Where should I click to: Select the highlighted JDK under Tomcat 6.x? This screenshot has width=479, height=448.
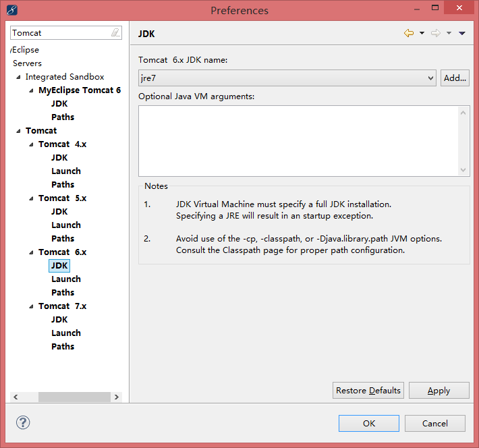pos(59,266)
